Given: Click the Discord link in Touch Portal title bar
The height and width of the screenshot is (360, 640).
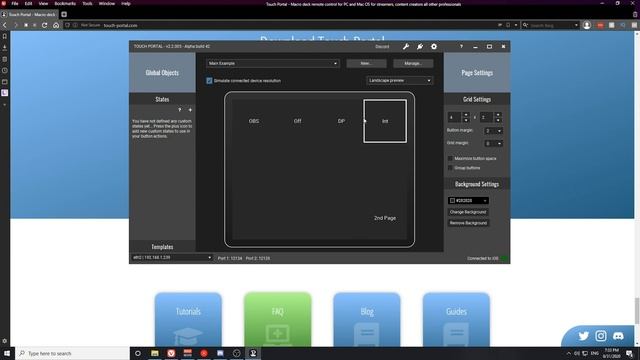Looking at the screenshot, I should 382,47.
